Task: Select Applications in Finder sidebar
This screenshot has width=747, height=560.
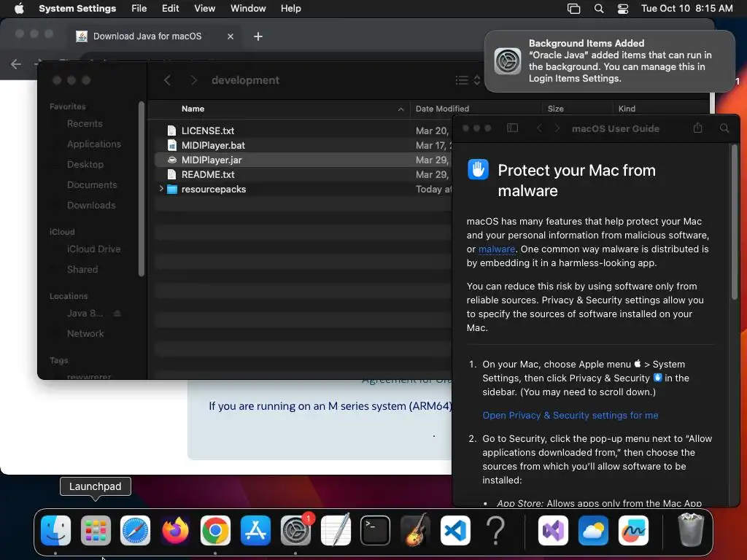Action: [94, 144]
